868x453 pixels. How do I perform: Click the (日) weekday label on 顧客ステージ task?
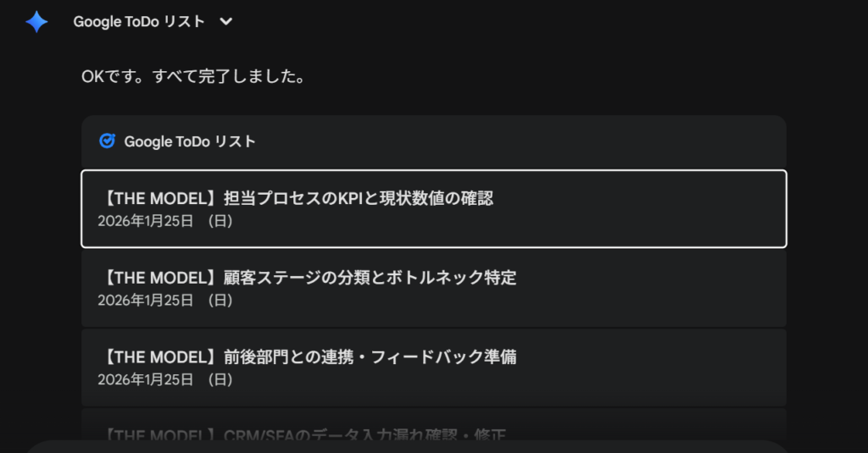click(x=220, y=300)
